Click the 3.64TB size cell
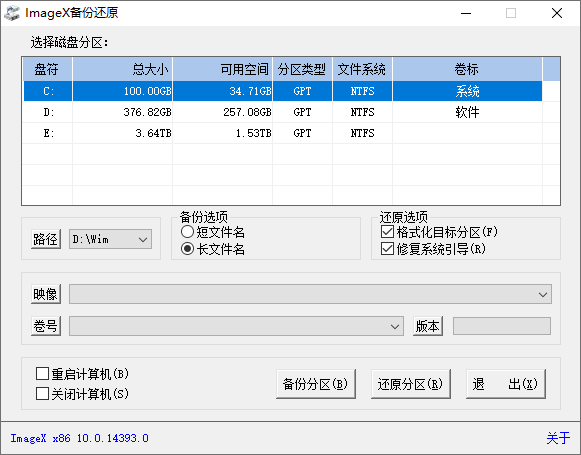This screenshot has height=455, width=581. tap(123, 133)
